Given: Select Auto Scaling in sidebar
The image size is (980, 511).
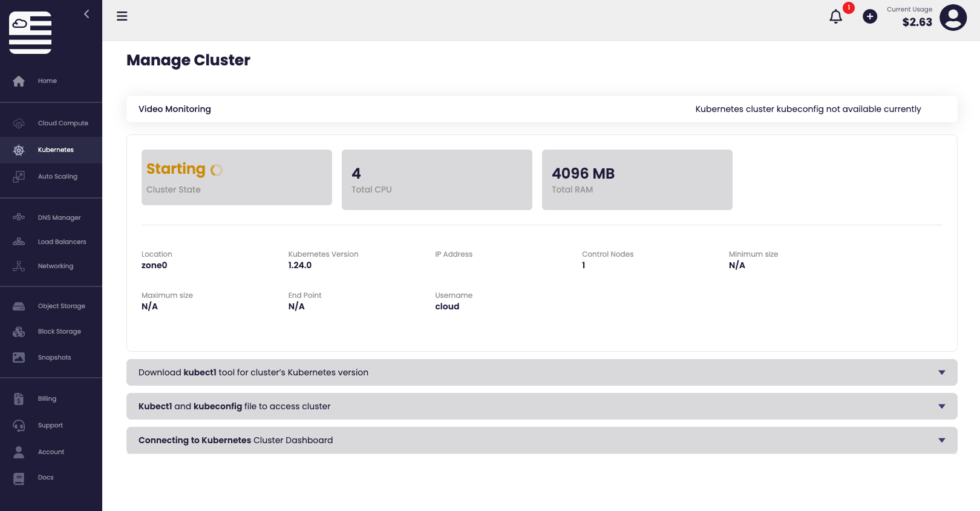Looking at the screenshot, I should (x=57, y=177).
